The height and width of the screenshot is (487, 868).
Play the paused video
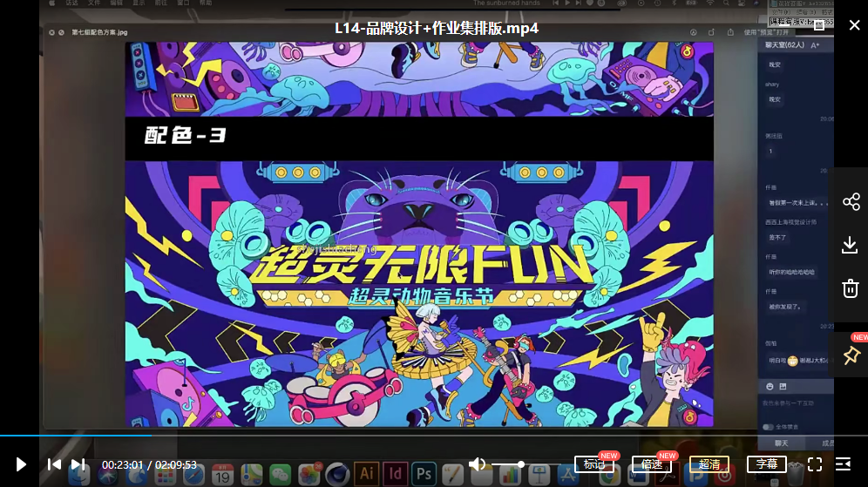tap(21, 464)
